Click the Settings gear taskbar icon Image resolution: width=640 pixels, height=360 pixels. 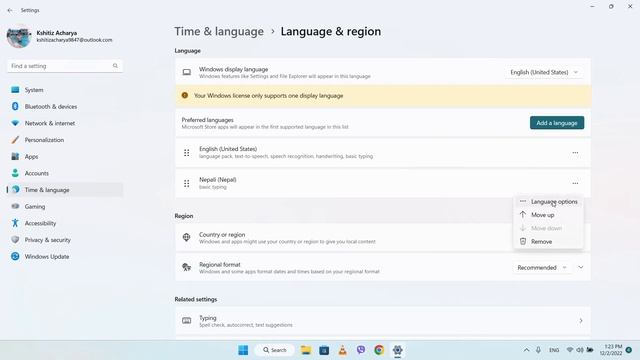(398, 350)
